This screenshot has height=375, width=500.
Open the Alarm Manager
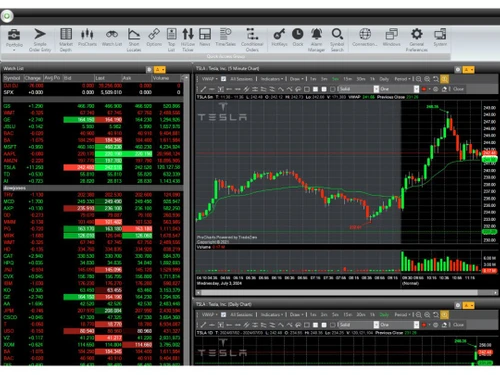pyautogui.click(x=316, y=39)
